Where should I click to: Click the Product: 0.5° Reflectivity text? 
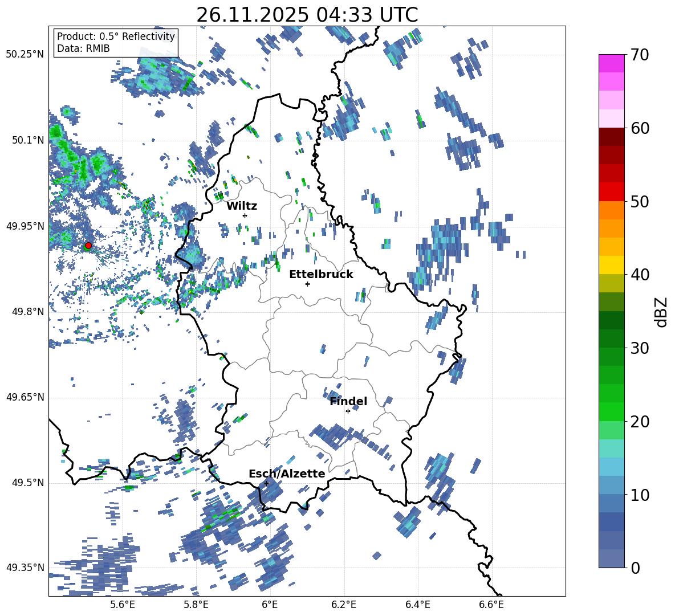click(x=116, y=36)
